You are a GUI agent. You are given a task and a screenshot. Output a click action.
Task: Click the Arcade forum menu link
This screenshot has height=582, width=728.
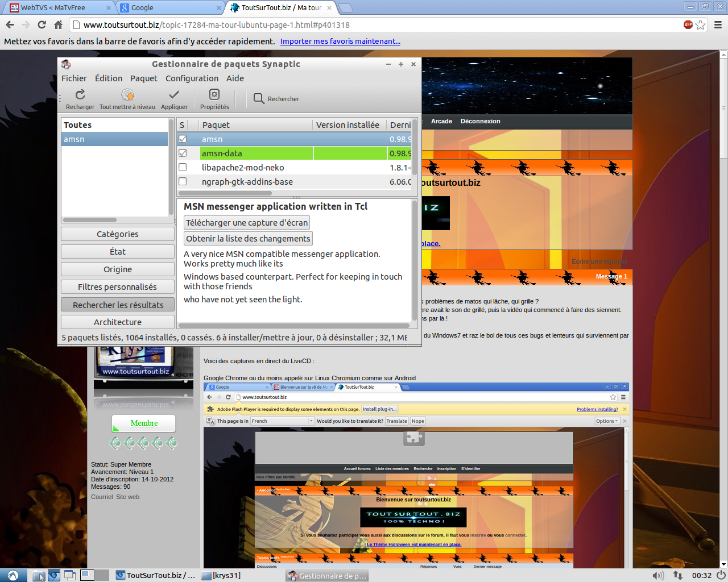point(441,121)
